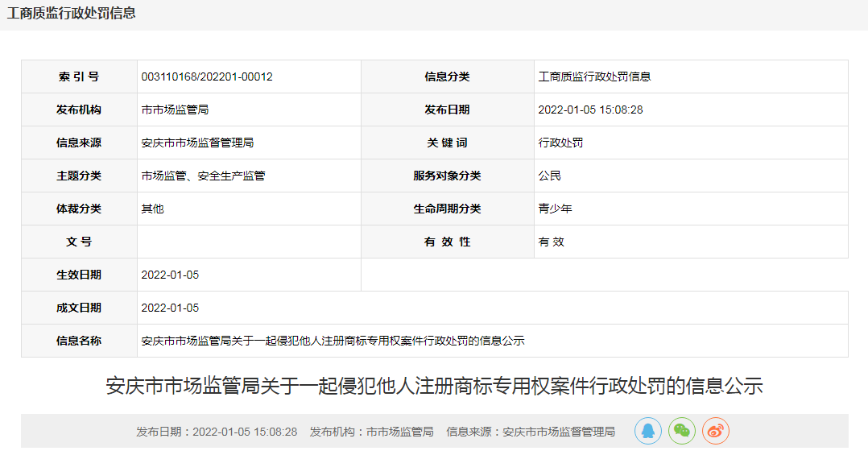Click the 发布日期 label in table
Viewport: 868px width, 455px height.
(x=448, y=110)
